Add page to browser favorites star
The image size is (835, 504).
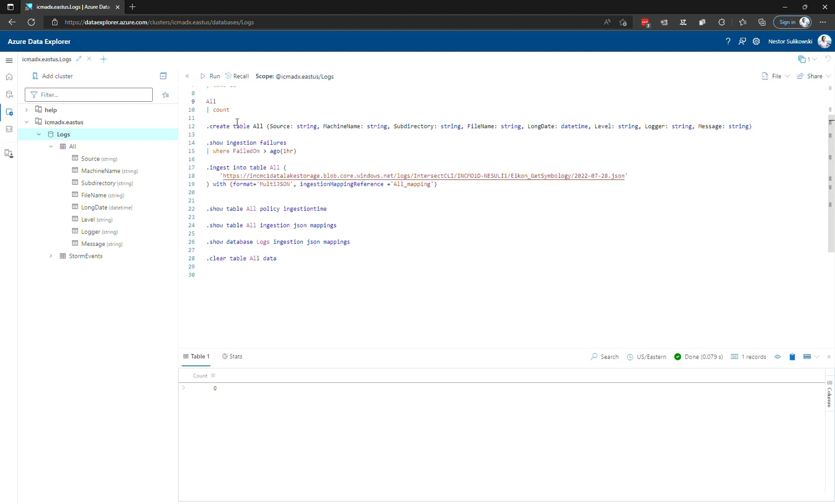(x=623, y=22)
